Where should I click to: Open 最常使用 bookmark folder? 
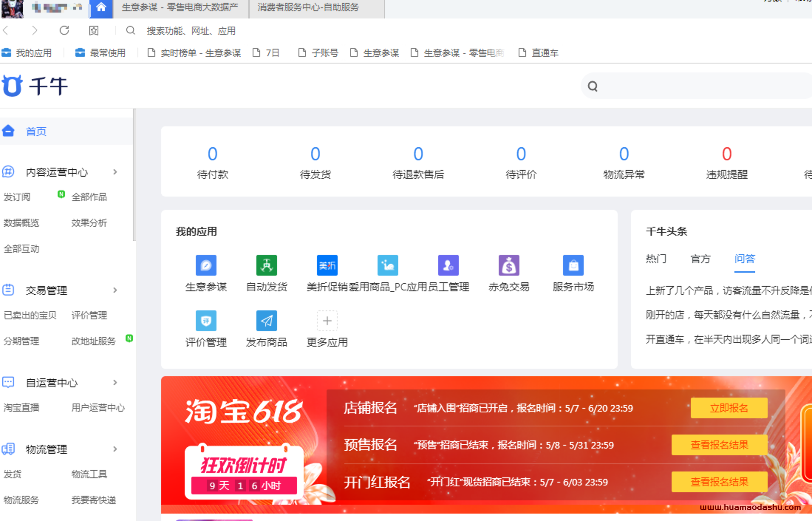(100, 53)
